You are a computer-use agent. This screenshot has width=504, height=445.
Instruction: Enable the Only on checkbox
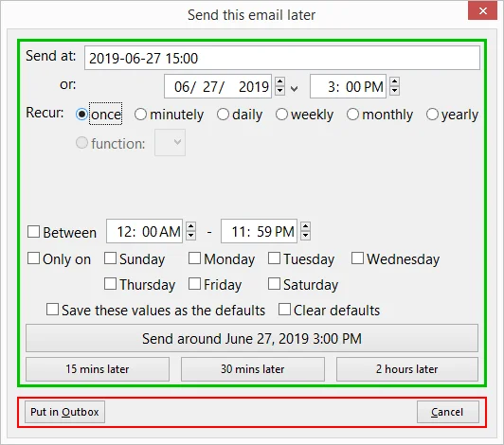coord(33,258)
